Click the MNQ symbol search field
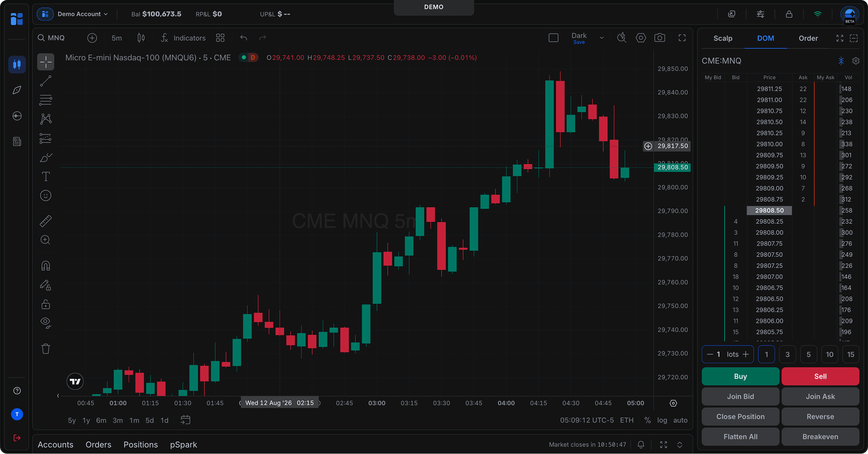The width and height of the screenshot is (868, 454). (x=52, y=38)
